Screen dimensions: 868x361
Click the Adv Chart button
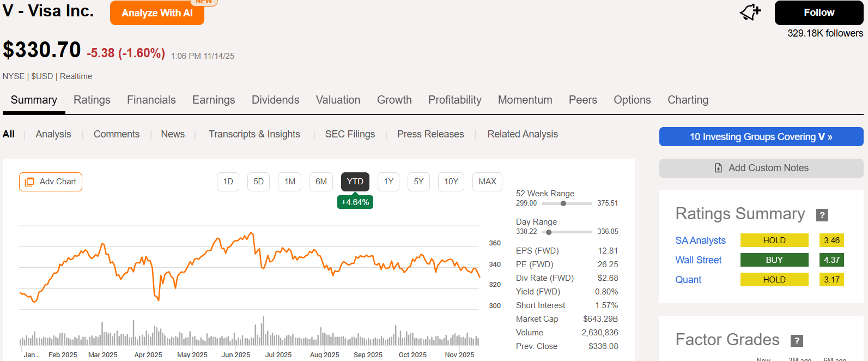pos(51,182)
